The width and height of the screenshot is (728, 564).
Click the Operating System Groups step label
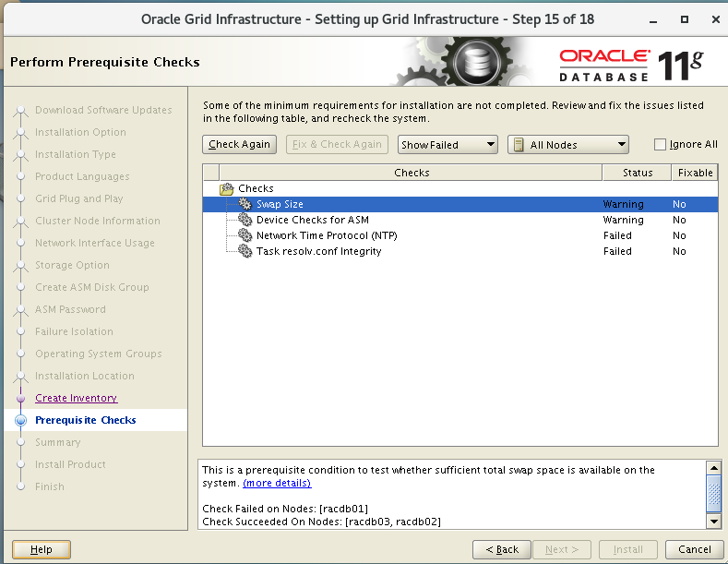point(99,354)
